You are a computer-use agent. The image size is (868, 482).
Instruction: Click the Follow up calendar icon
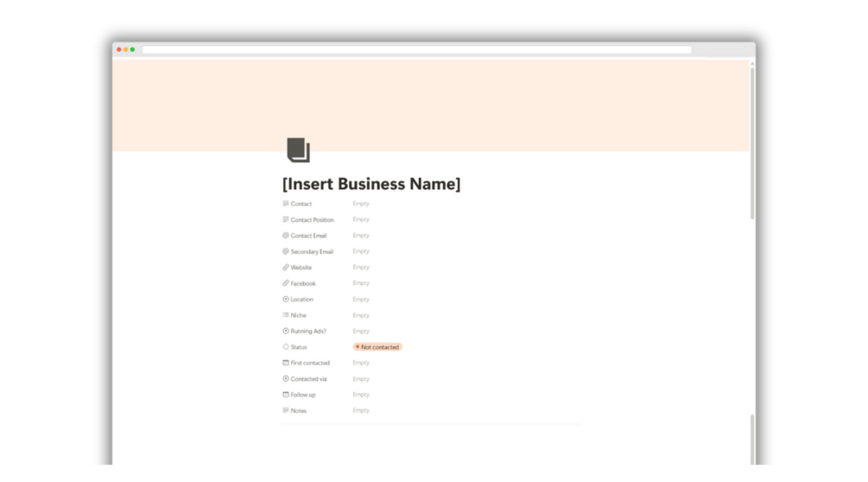[x=286, y=395]
